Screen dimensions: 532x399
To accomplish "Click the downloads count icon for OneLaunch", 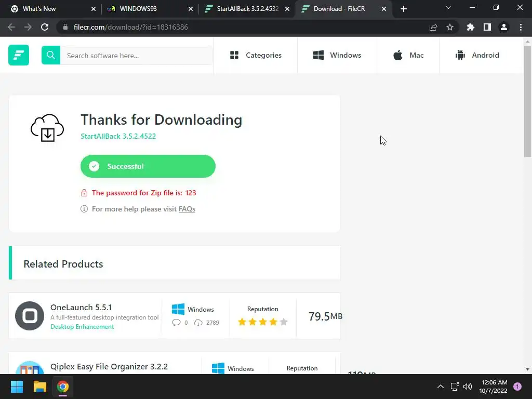I will pyautogui.click(x=198, y=323).
